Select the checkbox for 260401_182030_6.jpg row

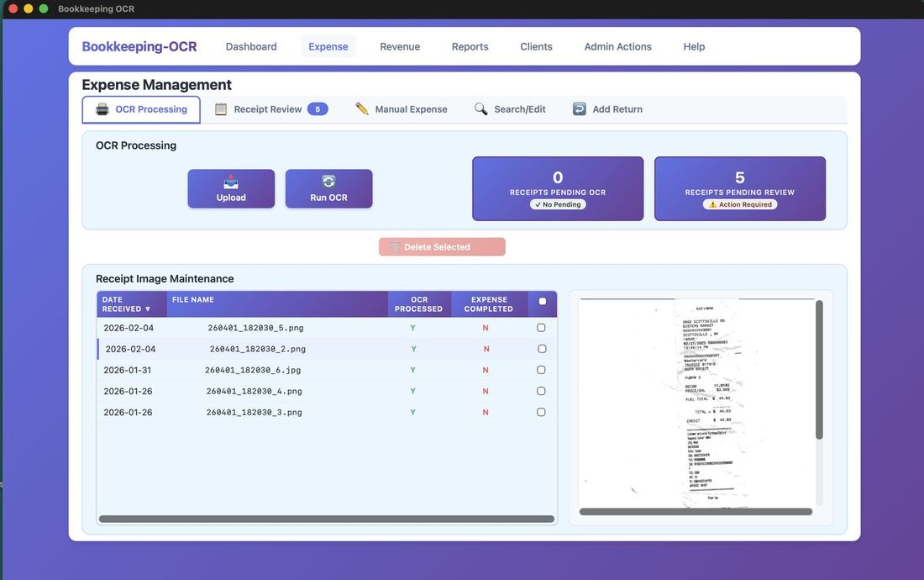coord(541,370)
